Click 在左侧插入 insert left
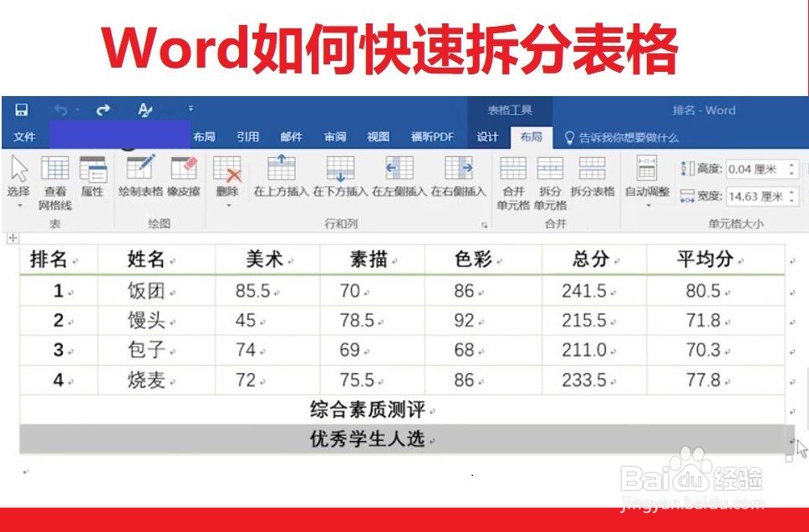 tap(399, 177)
